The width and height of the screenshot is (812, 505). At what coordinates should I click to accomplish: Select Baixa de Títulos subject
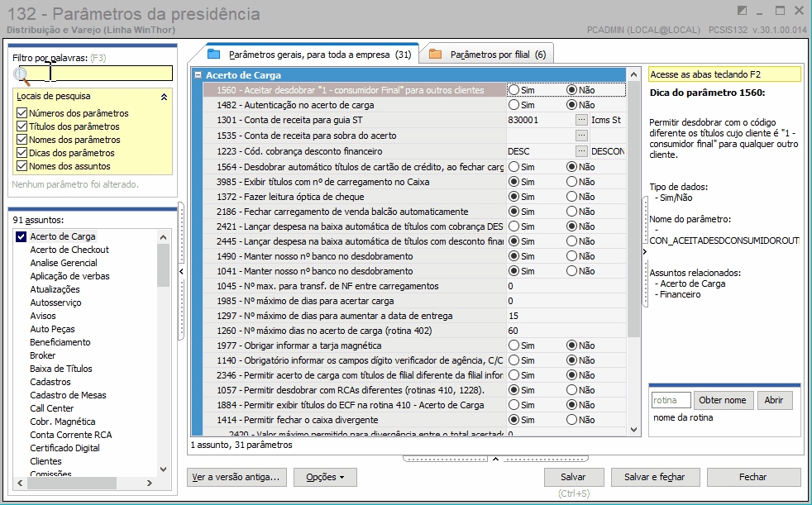click(x=61, y=369)
